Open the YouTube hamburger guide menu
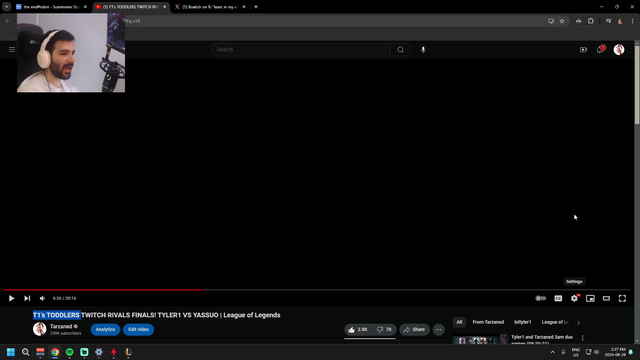Screen dimensions: 640x360 [12, 49]
